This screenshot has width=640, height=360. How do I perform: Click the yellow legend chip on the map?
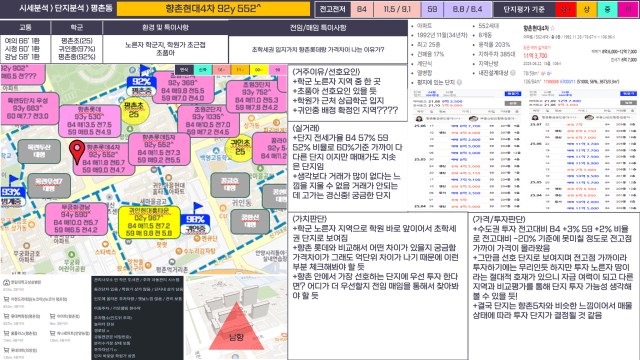click(259, 70)
